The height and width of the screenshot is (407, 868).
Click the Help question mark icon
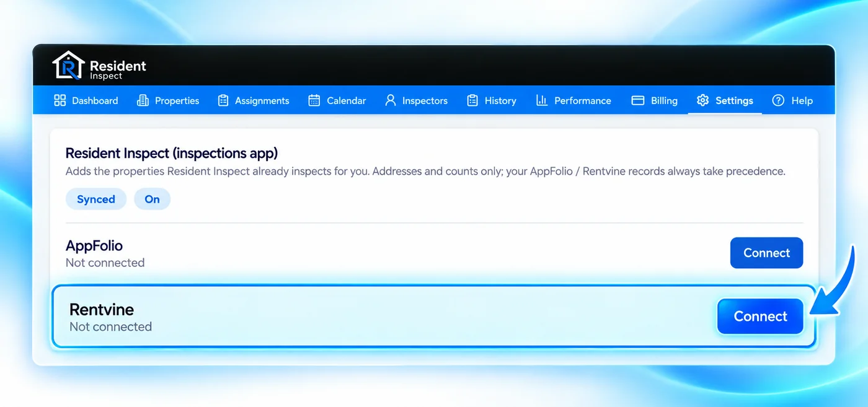(x=778, y=100)
